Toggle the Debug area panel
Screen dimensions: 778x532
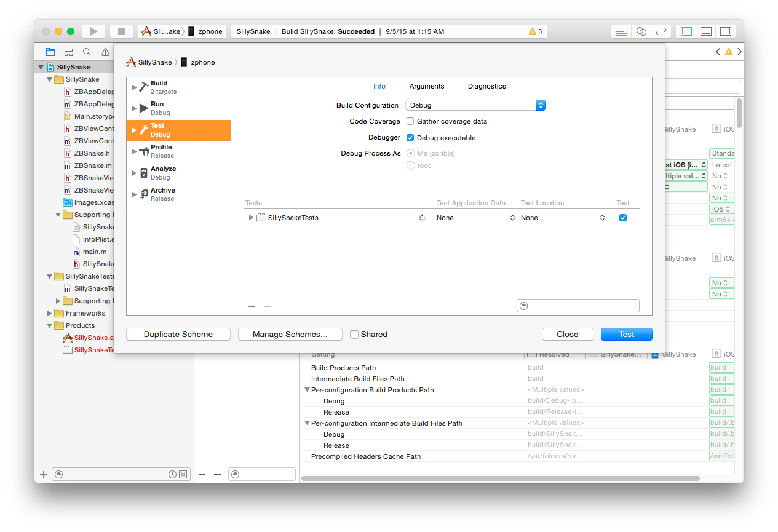coord(706,31)
